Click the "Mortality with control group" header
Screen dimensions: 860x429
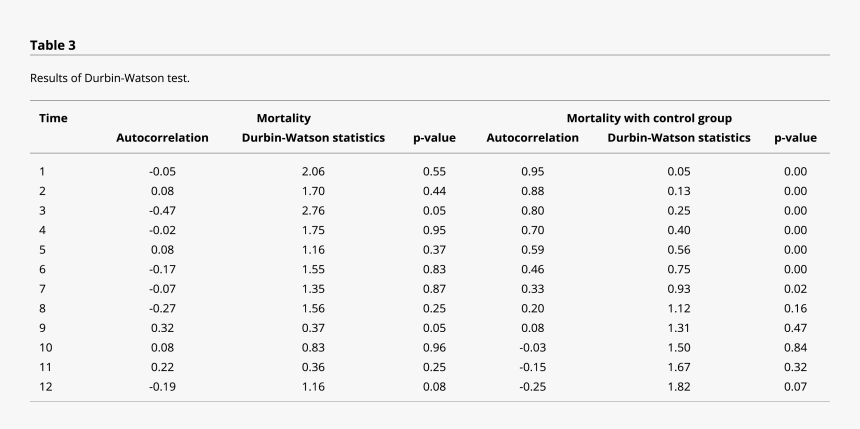tap(649, 118)
